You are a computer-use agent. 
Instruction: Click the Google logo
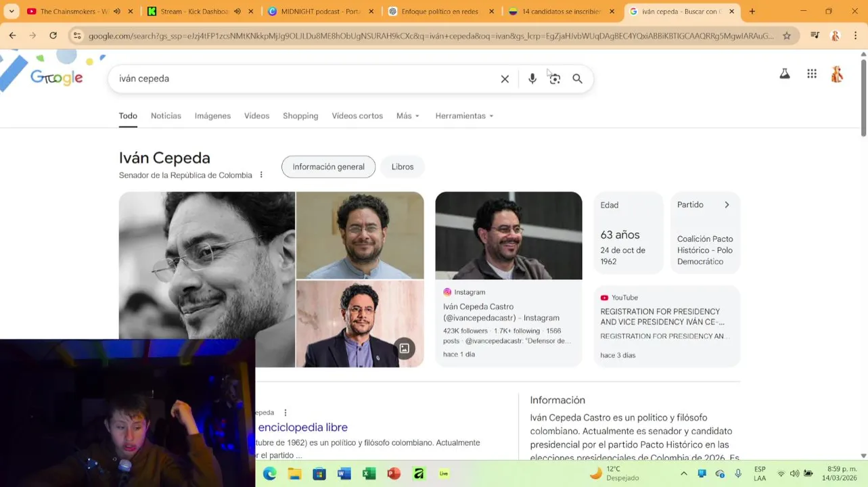57,78
